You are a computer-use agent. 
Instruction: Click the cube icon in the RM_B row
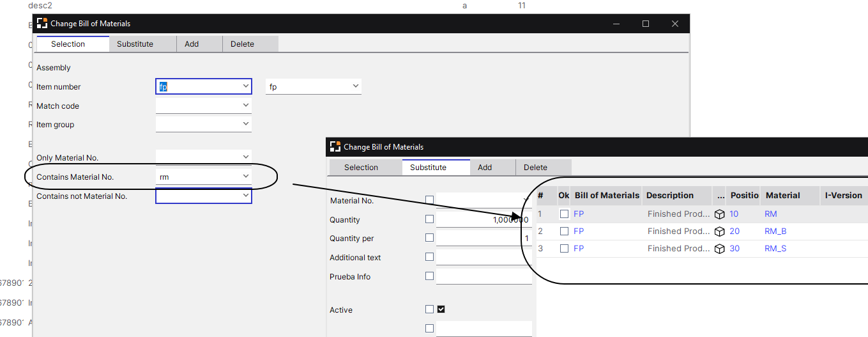point(719,231)
